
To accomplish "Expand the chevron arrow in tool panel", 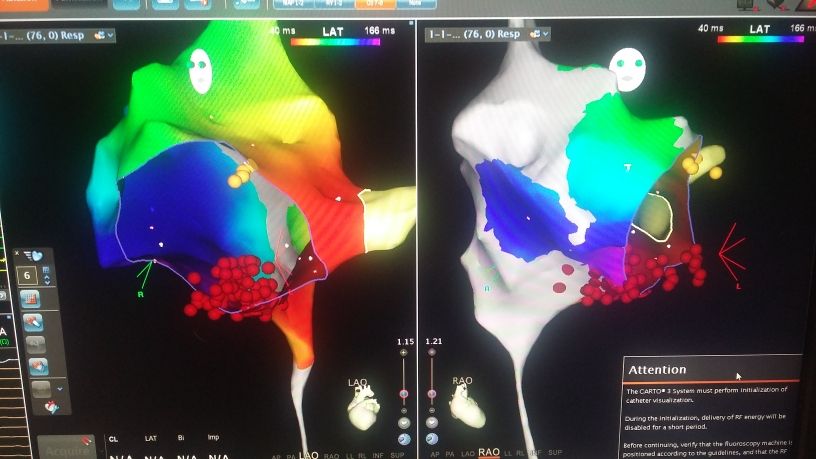I will click(x=60, y=387).
